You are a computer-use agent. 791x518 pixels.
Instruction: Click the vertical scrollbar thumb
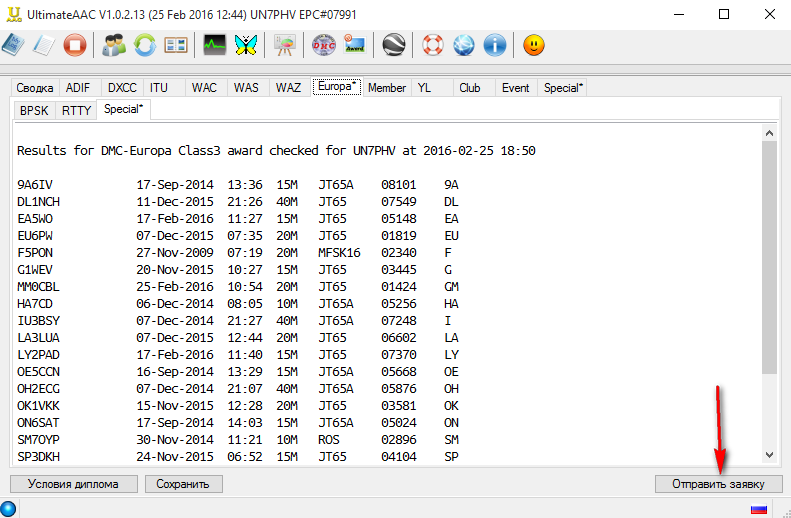click(769, 258)
